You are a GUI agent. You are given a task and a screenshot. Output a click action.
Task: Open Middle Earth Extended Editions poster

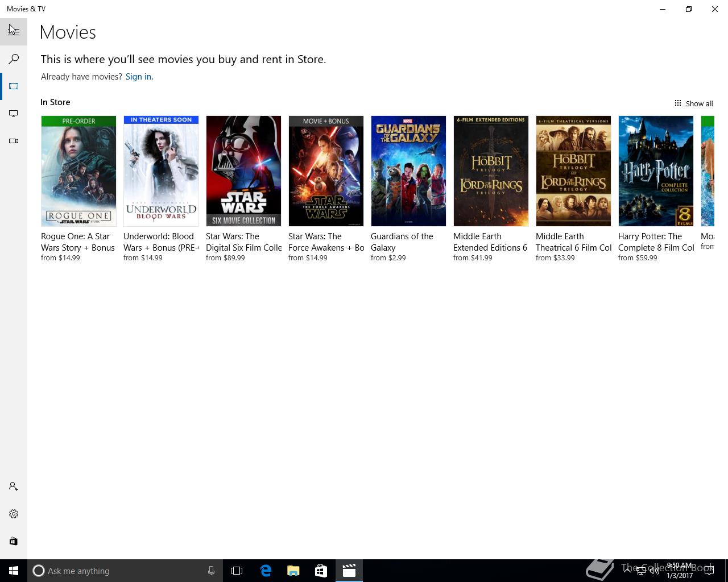[x=491, y=171]
